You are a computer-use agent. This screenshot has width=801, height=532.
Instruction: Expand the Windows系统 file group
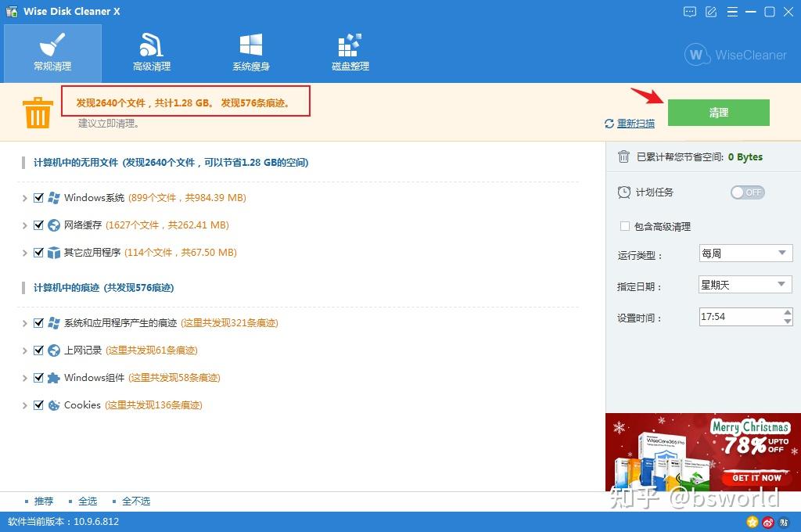(24, 197)
